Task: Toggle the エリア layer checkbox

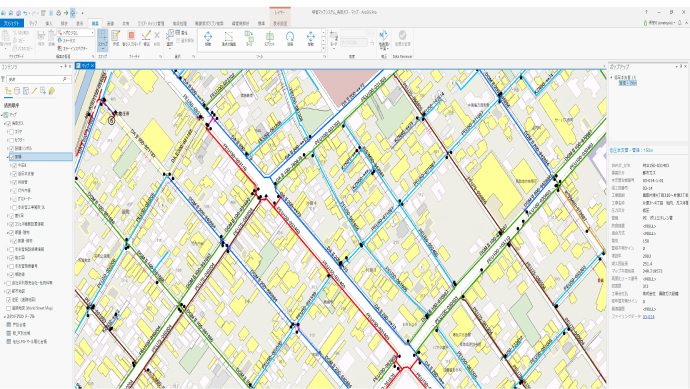Action: point(11,132)
